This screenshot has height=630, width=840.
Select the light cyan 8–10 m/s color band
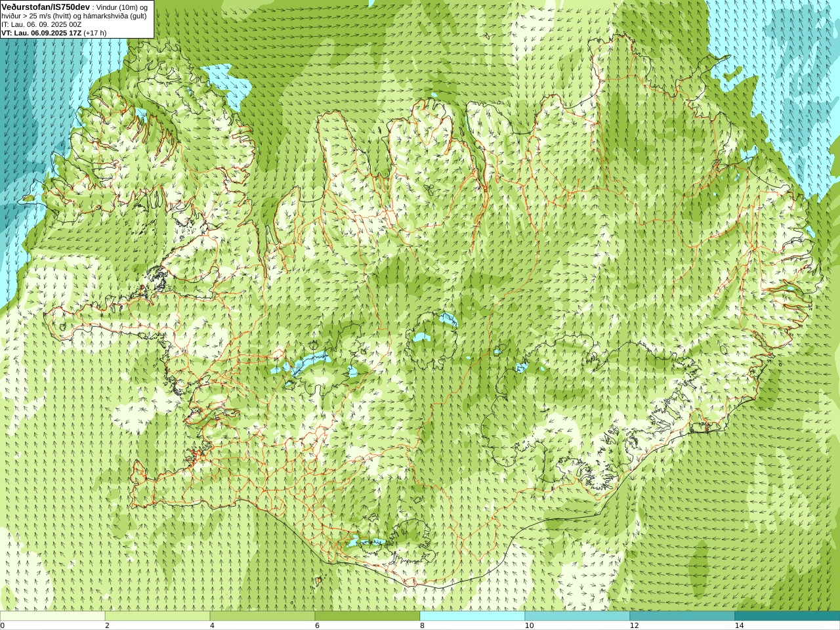click(472, 616)
